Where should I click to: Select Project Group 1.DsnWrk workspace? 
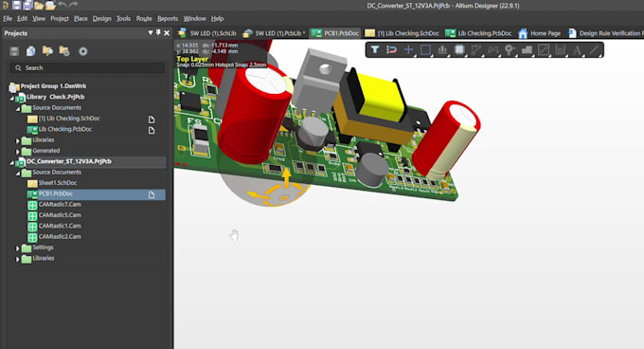(53, 86)
